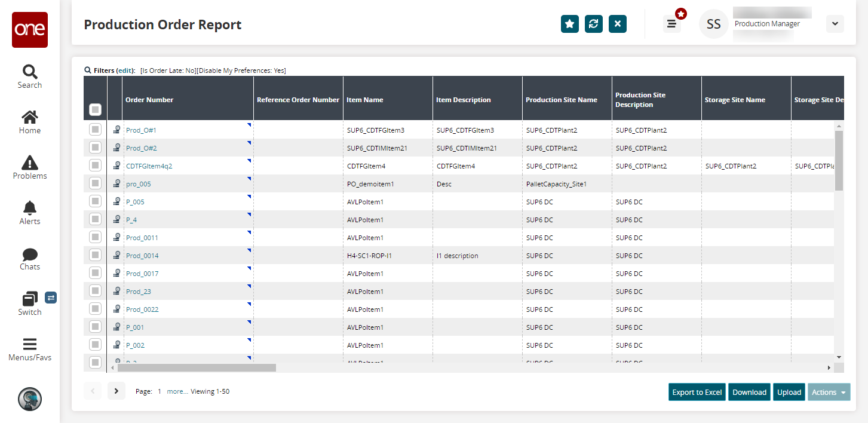Image resolution: width=868 pixels, height=423 pixels.
Task: Expand the Actions dropdown button
Action: [829, 392]
